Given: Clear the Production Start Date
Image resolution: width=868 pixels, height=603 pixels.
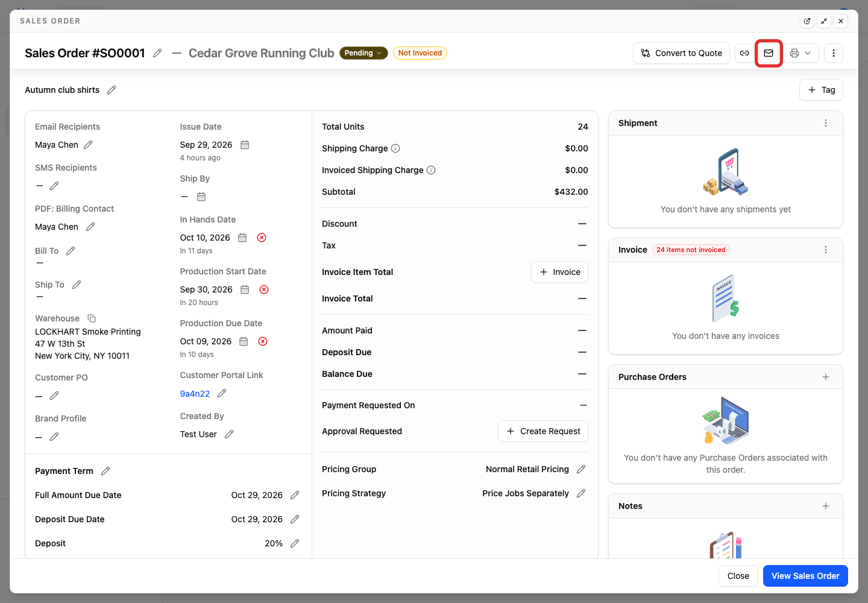Looking at the screenshot, I should click(x=264, y=289).
